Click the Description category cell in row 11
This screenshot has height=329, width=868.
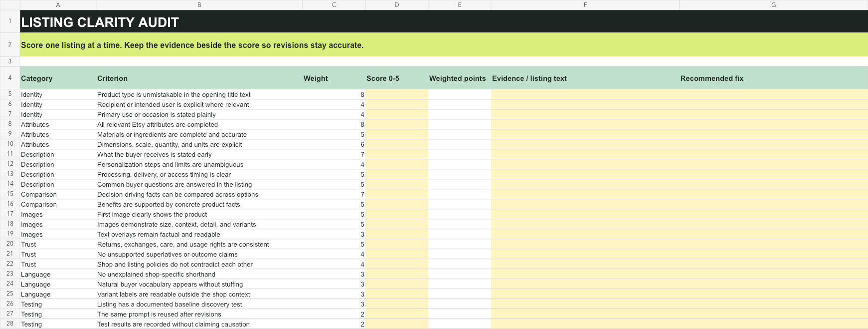click(x=58, y=154)
